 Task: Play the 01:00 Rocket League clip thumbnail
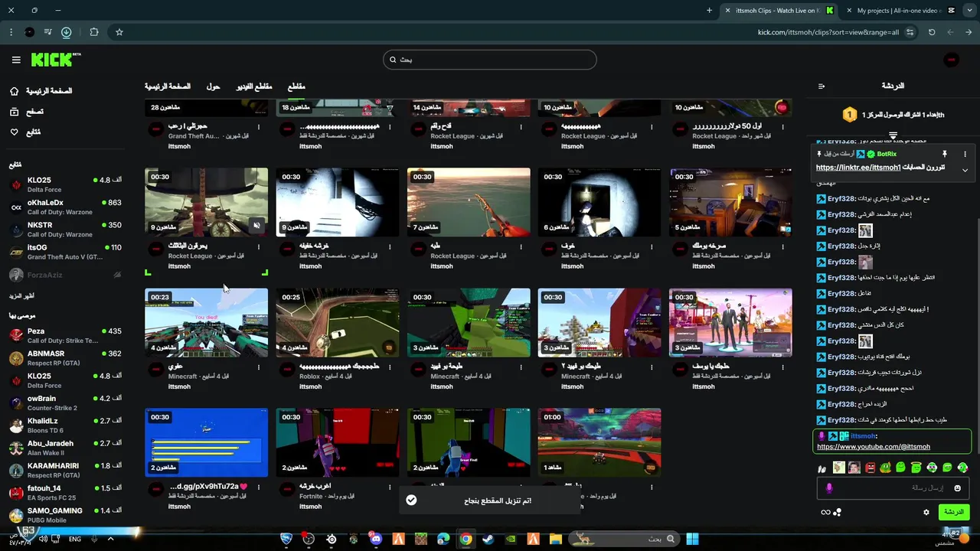click(599, 442)
